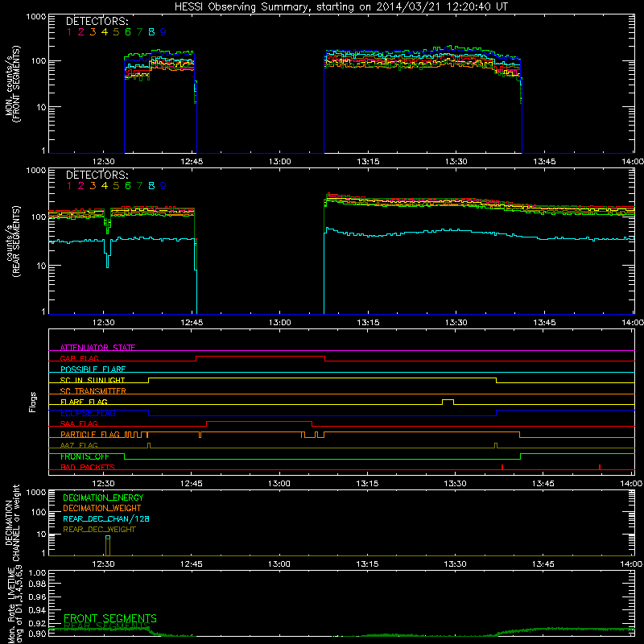Click the 13:15 time tick under the decimation panel
Screen dimensions: 644x644
tap(367, 564)
